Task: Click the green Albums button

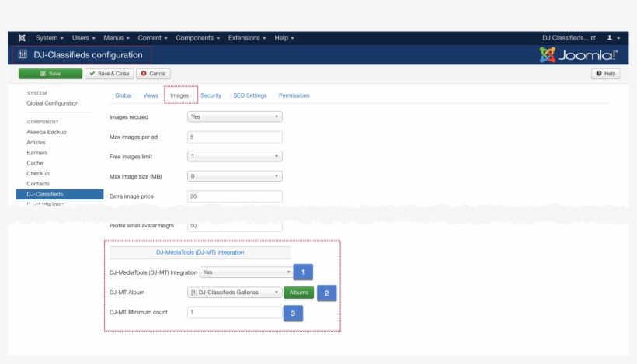Action: (299, 293)
